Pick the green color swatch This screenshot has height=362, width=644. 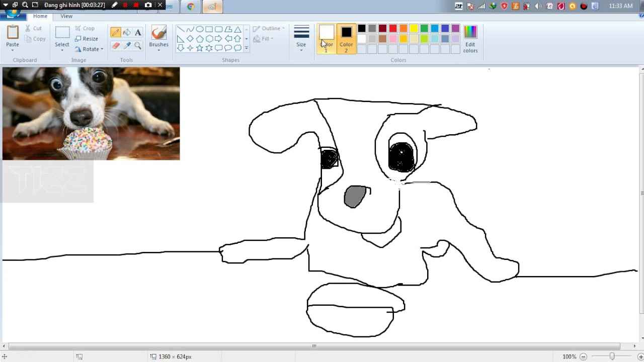point(424,29)
